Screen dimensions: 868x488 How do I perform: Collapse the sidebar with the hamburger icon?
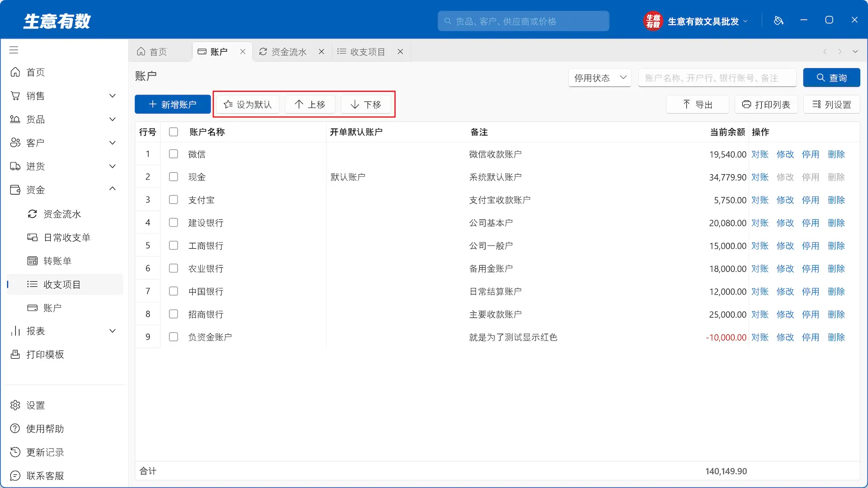(x=14, y=50)
